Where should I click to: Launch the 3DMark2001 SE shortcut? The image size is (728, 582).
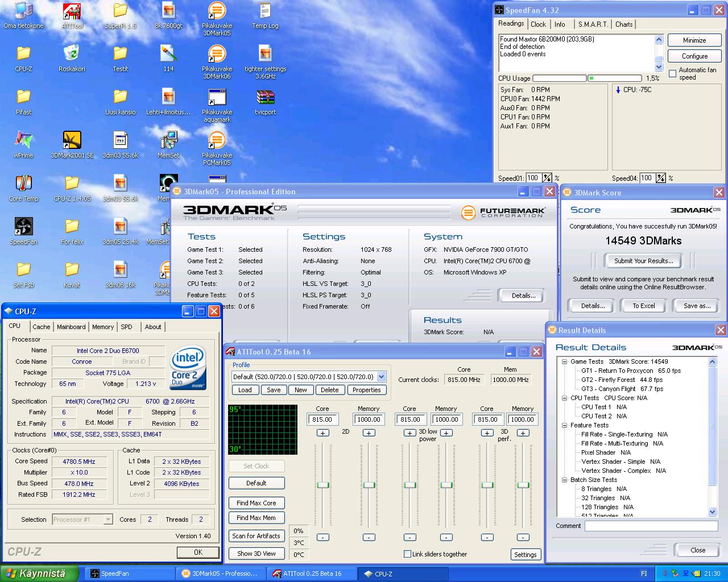click(72, 145)
